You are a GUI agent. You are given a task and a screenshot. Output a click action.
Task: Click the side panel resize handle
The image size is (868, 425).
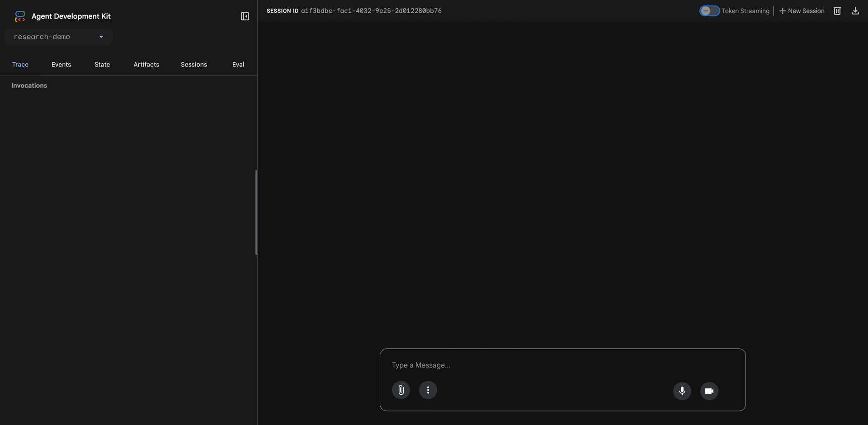click(x=256, y=212)
